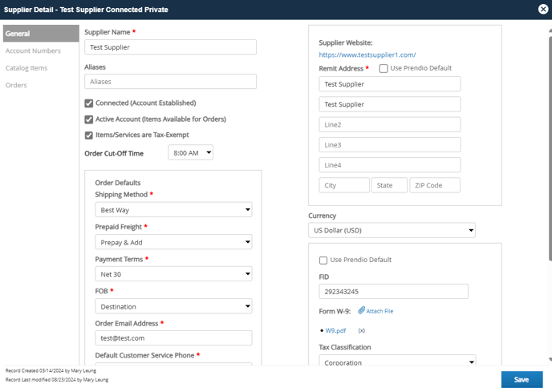The width and height of the screenshot is (552, 392).
Task: Click the Save button
Action: [522, 379]
